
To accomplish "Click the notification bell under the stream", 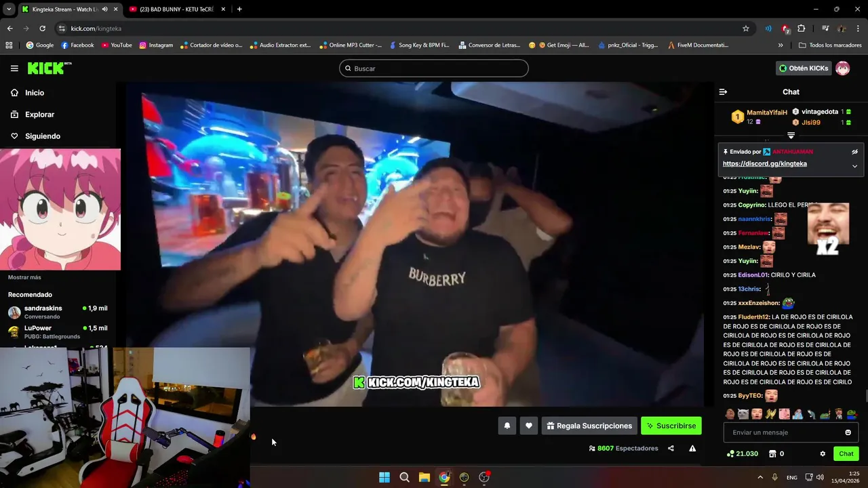I will (507, 426).
